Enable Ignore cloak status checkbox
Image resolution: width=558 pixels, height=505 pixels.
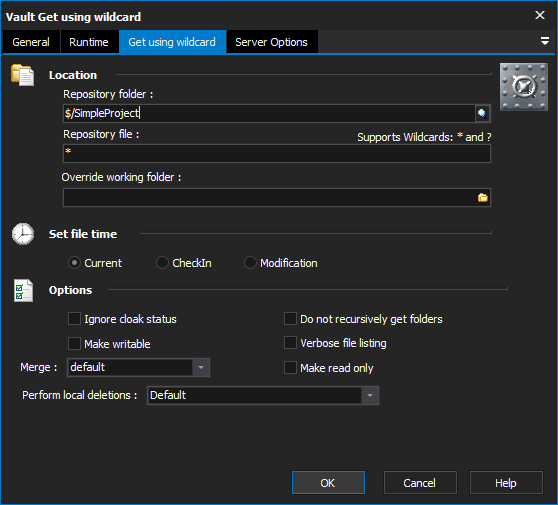74,319
